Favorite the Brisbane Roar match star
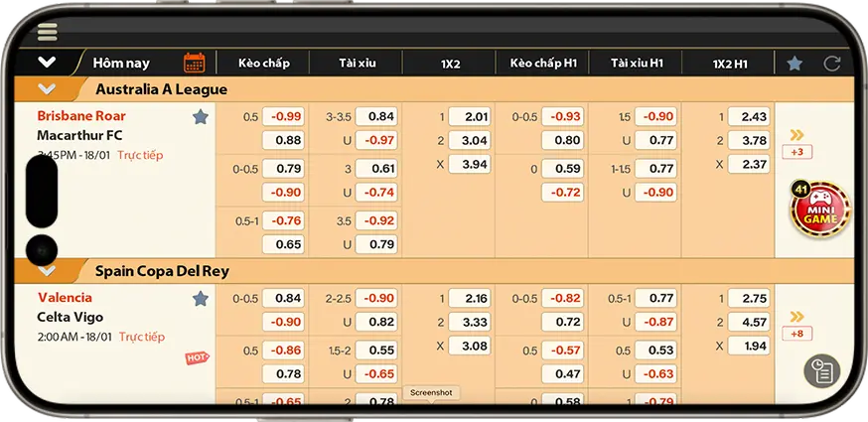This screenshot has width=868, height=422. click(x=200, y=116)
